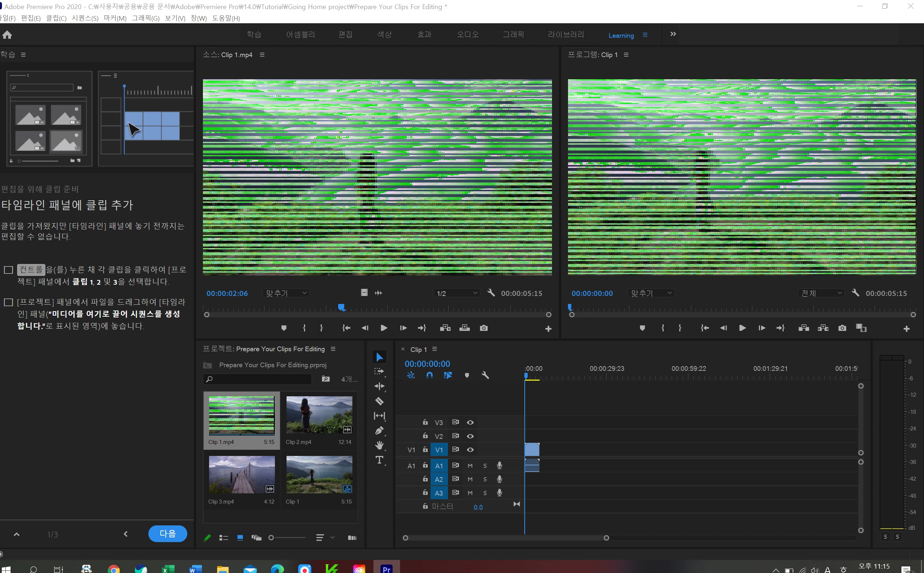Image resolution: width=924 pixels, height=573 pixels.
Task: Toggle Snap in timeline with magnet icon
Action: 429,375
